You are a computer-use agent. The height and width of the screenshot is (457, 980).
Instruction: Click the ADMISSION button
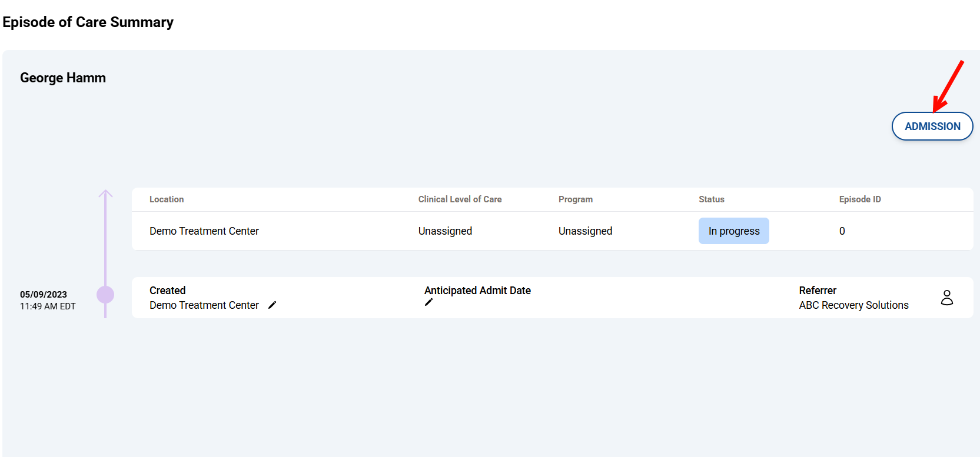932,126
